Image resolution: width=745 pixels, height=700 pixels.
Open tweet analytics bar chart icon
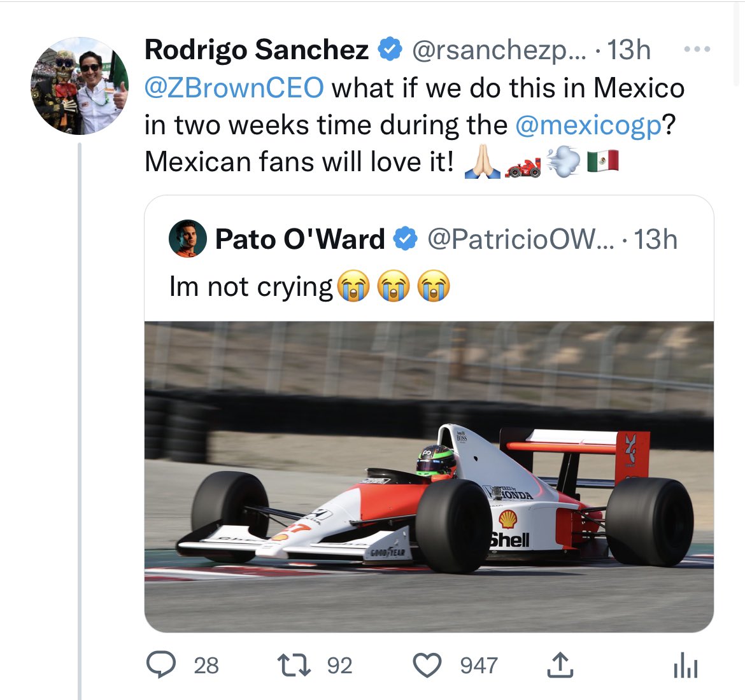(685, 666)
